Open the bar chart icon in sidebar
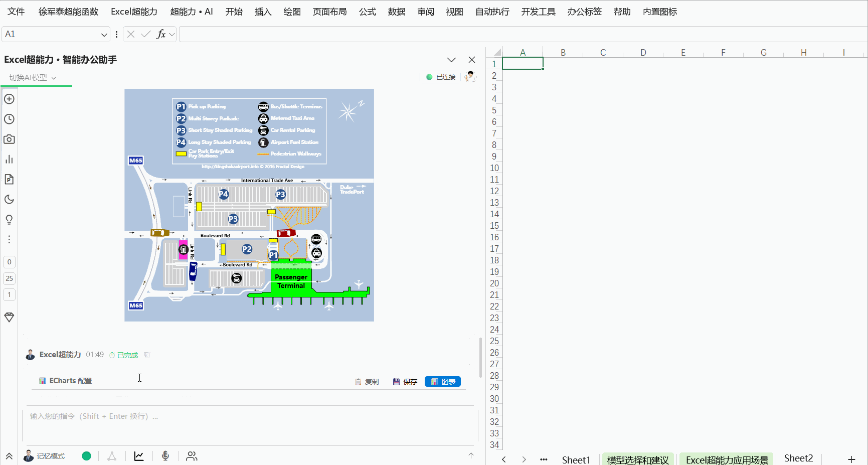868x465 pixels. click(x=9, y=159)
